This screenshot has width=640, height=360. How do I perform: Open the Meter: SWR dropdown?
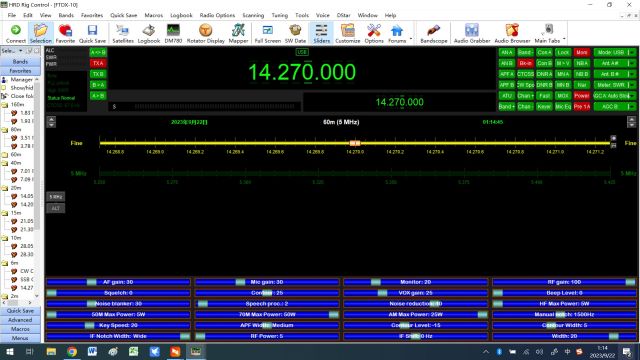[614, 85]
